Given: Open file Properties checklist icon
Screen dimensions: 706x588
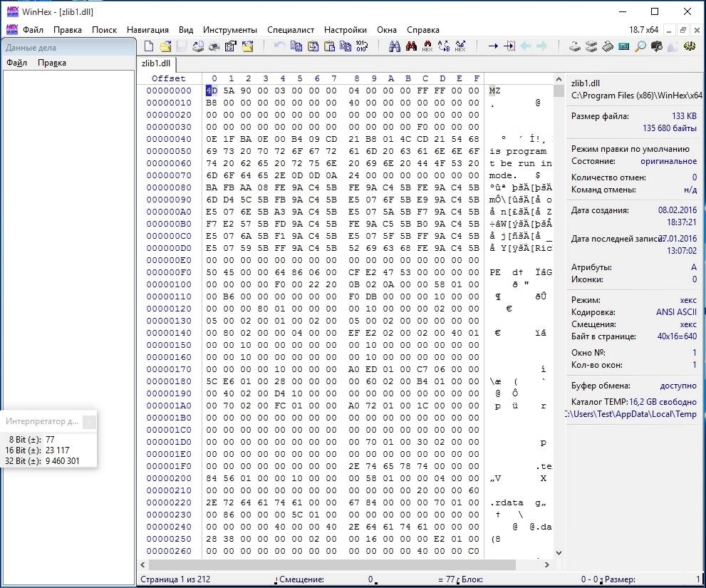Looking at the screenshot, I should tap(231, 46).
